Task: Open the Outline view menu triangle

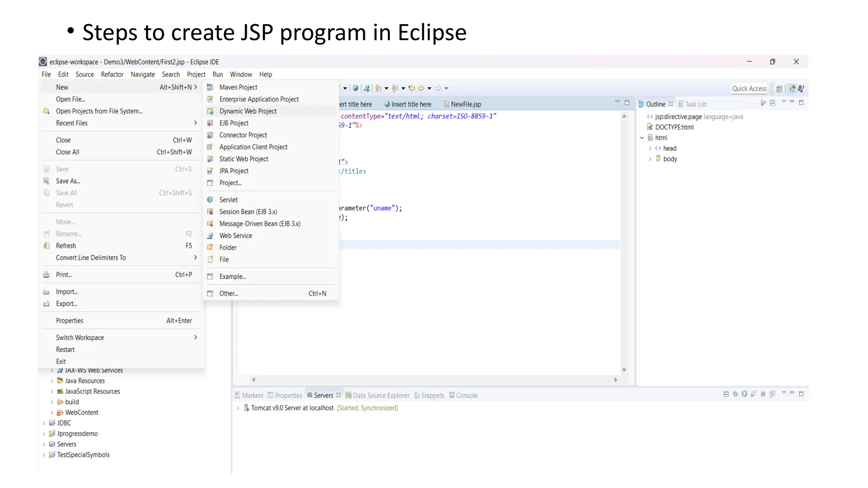Action: (784, 102)
